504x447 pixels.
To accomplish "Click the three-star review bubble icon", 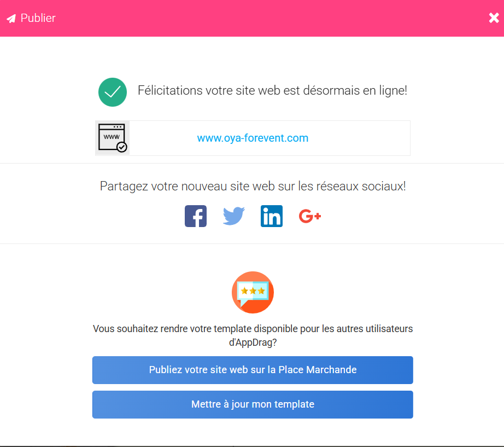I will click(x=253, y=292).
